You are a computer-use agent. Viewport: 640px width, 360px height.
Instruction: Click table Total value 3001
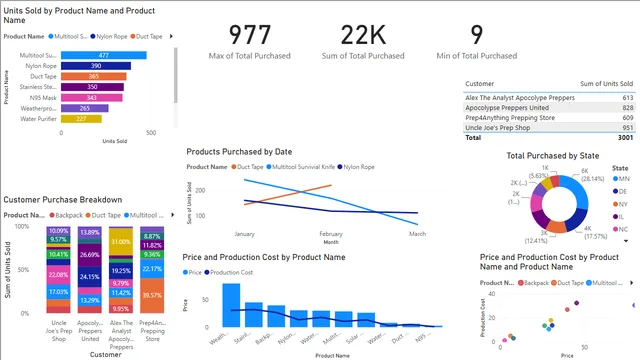[625, 138]
